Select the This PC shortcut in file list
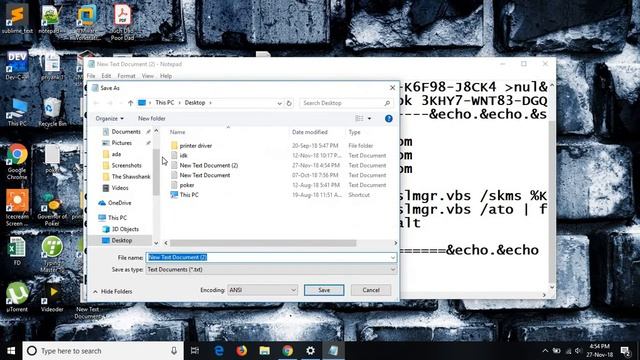Image resolution: width=640 pixels, height=360 pixels. [189, 195]
